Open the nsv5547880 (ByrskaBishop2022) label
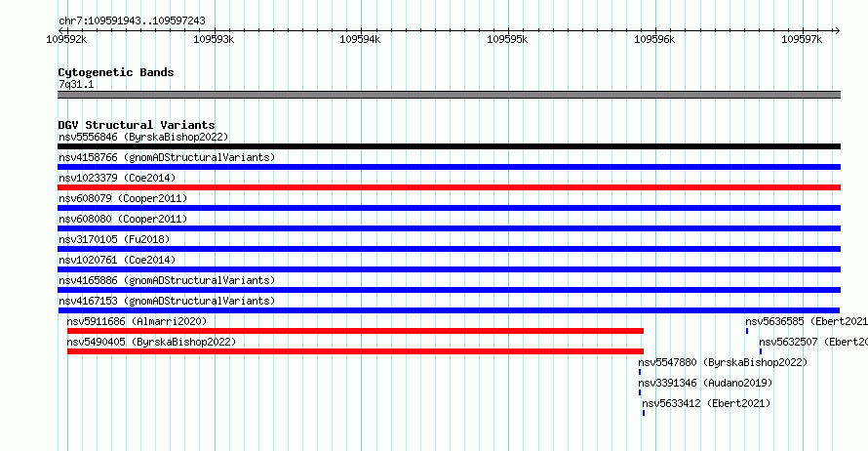 point(723,362)
